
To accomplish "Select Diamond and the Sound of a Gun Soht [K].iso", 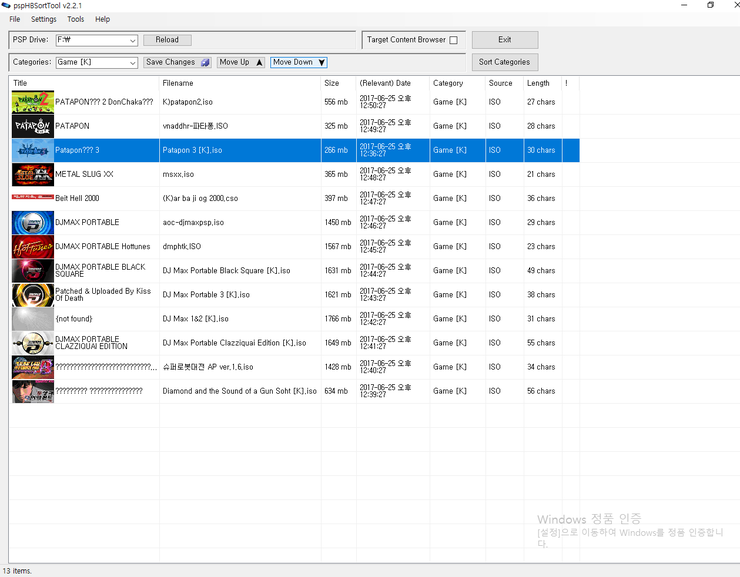I will pos(240,391).
